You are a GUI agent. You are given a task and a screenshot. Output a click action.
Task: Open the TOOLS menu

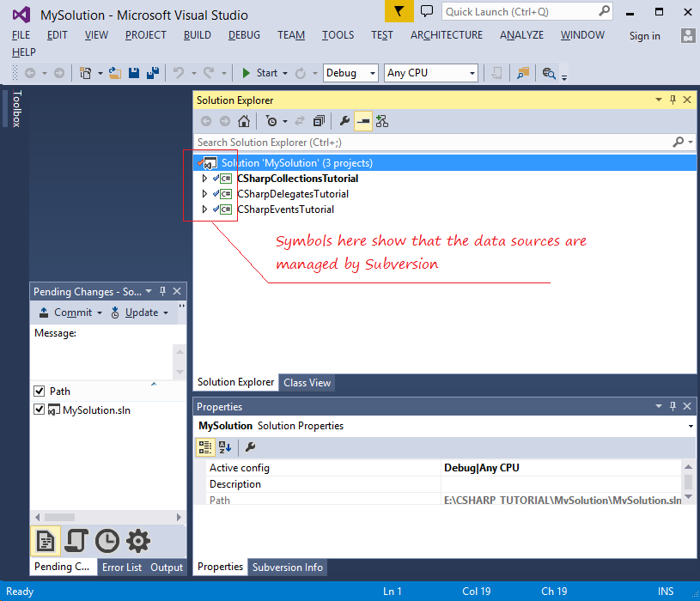[x=338, y=35]
